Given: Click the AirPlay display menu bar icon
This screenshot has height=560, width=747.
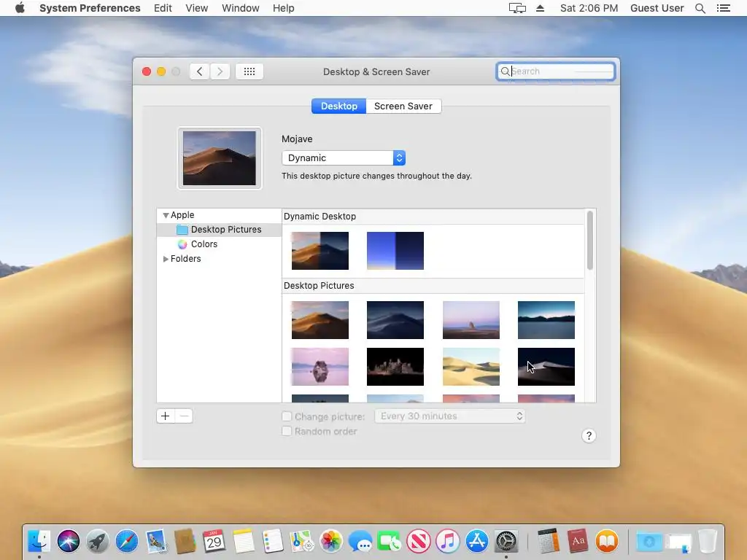Looking at the screenshot, I should (517, 8).
